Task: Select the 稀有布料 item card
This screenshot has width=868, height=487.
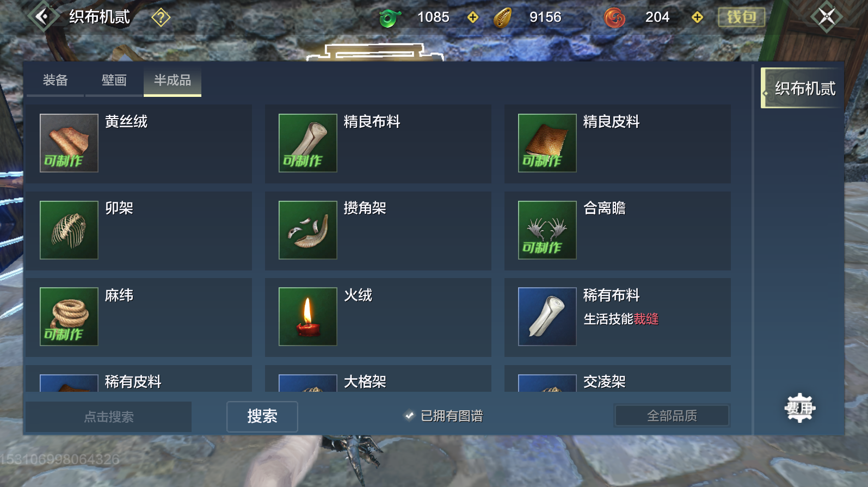Action: (x=618, y=317)
